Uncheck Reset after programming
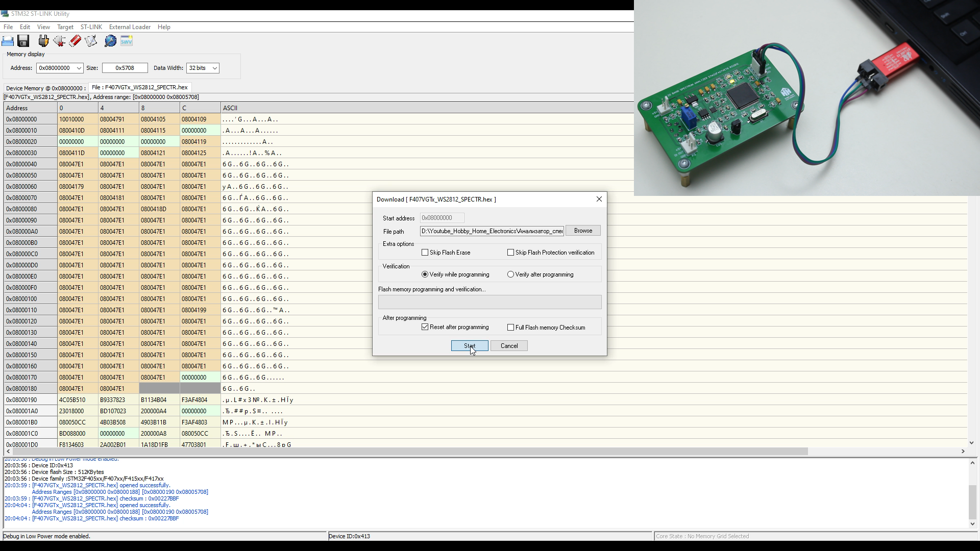 pos(425,327)
